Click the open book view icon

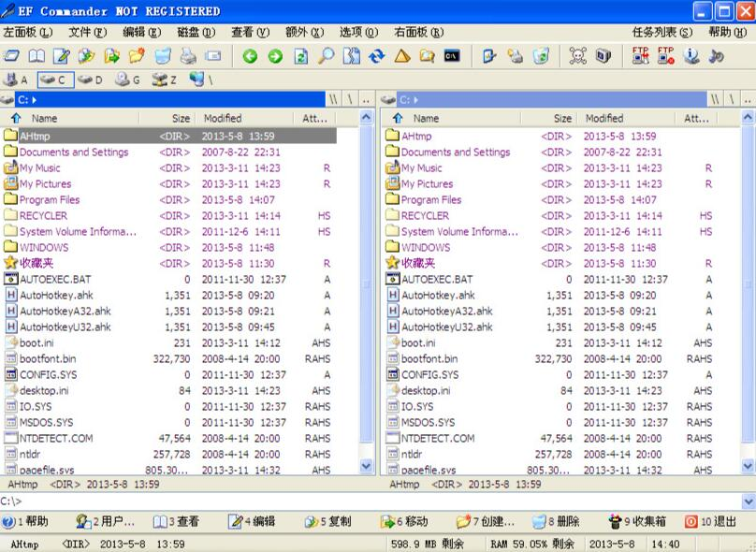(36, 57)
